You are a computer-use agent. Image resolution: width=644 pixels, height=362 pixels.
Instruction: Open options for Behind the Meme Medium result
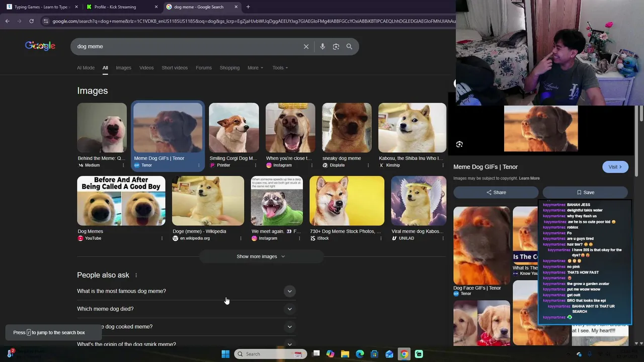point(123,165)
